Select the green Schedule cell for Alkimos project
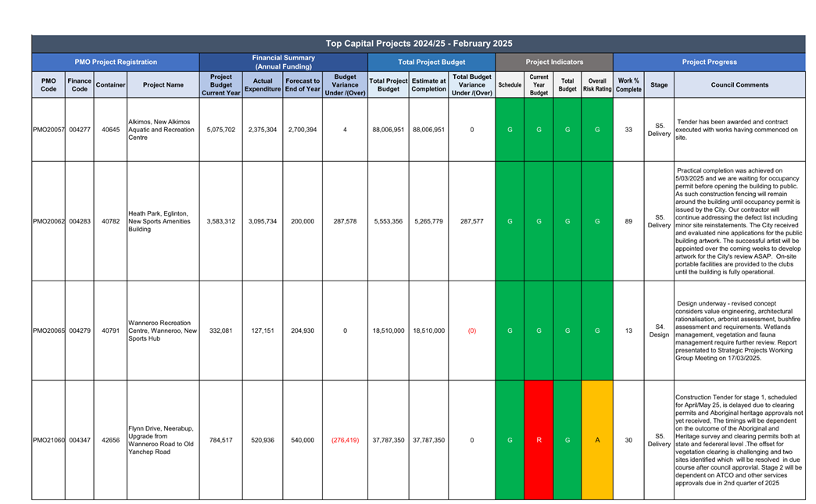Viewport: 816px width, 504px height. (x=510, y=130)
